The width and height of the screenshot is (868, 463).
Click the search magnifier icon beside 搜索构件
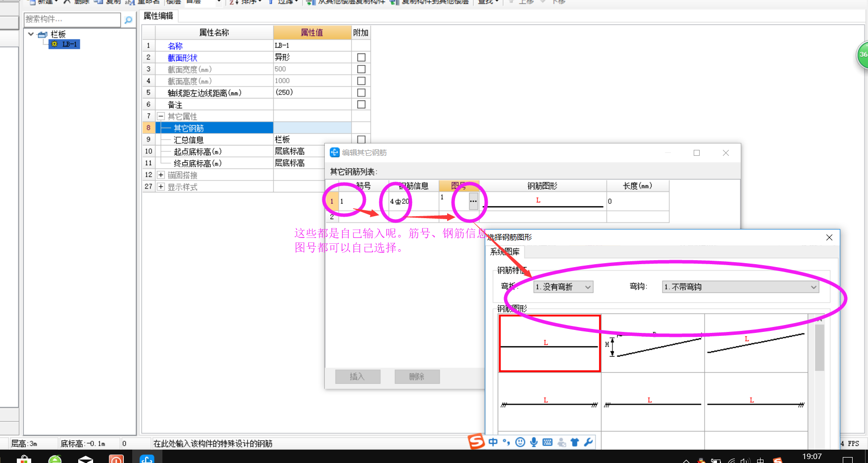[x=128, y=20]
